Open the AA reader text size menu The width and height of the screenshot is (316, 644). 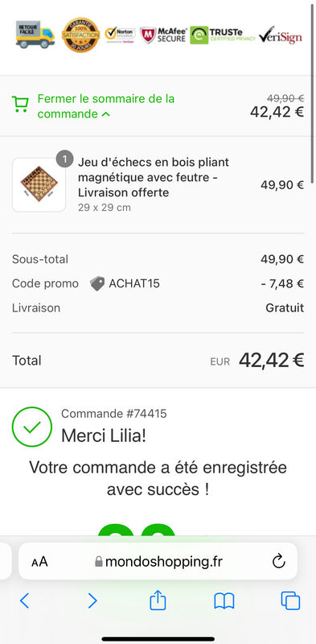point(39,561)
